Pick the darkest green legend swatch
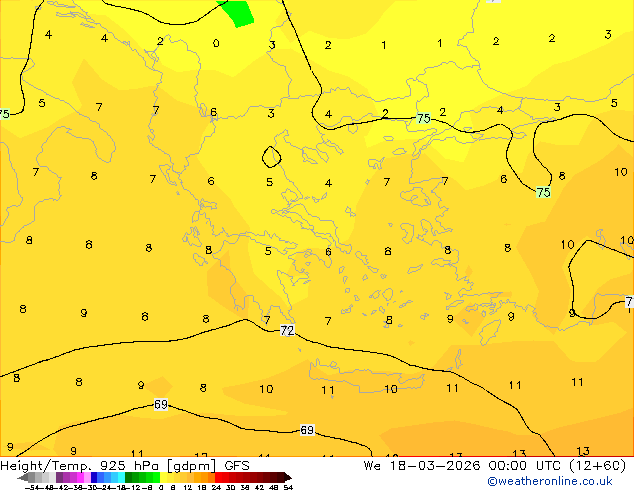This screenshot has width=634, height=490. point(128,477)
